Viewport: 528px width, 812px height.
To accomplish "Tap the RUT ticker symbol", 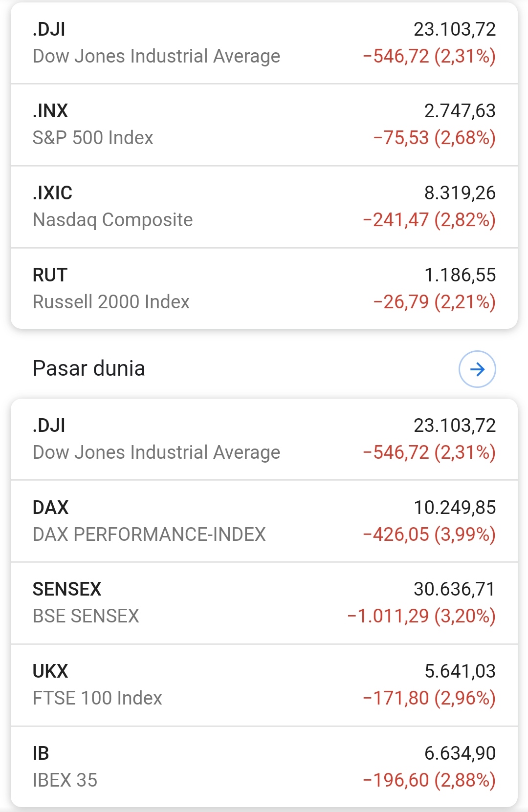I will (x=50, y=275).
